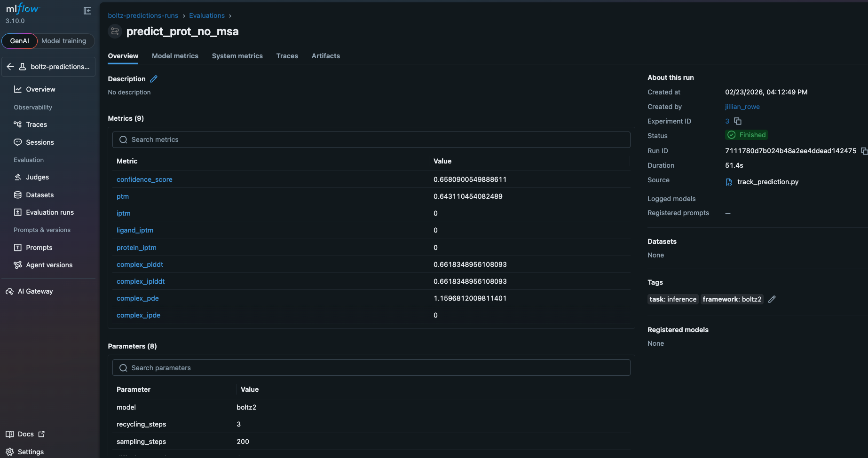Open Settings at the bottom of the sidebar
868x458 pixels.
click(30, 451)
